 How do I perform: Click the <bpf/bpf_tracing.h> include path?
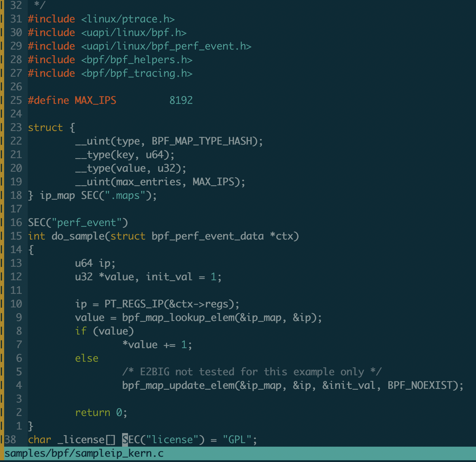137,73
